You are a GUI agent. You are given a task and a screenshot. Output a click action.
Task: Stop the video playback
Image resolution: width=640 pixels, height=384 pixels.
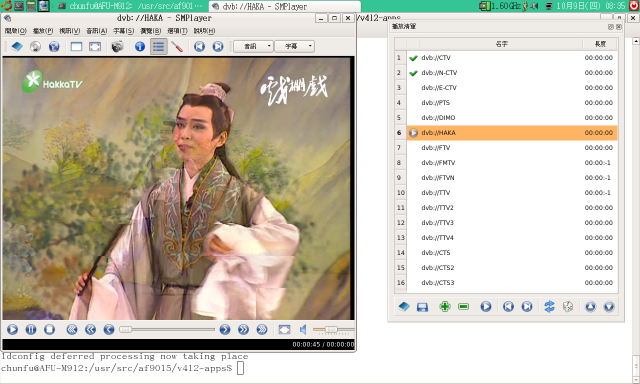(x=49, y=329)
